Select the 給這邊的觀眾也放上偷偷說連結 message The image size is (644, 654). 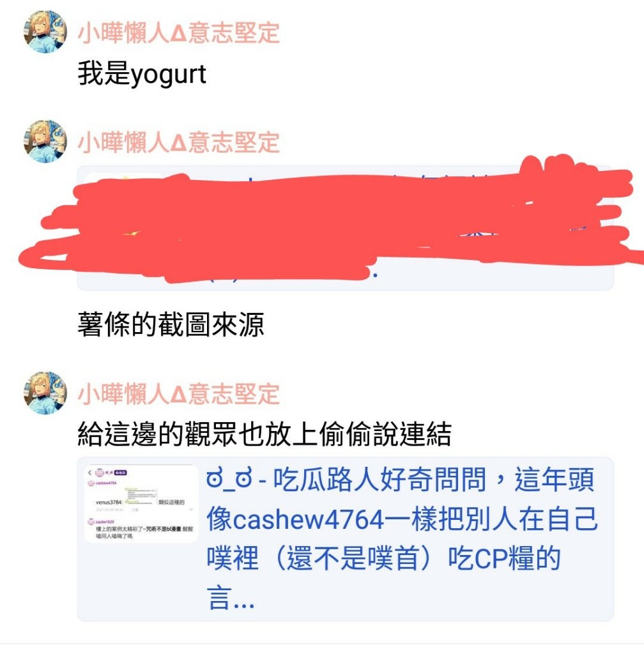click(x=264, y=434)
